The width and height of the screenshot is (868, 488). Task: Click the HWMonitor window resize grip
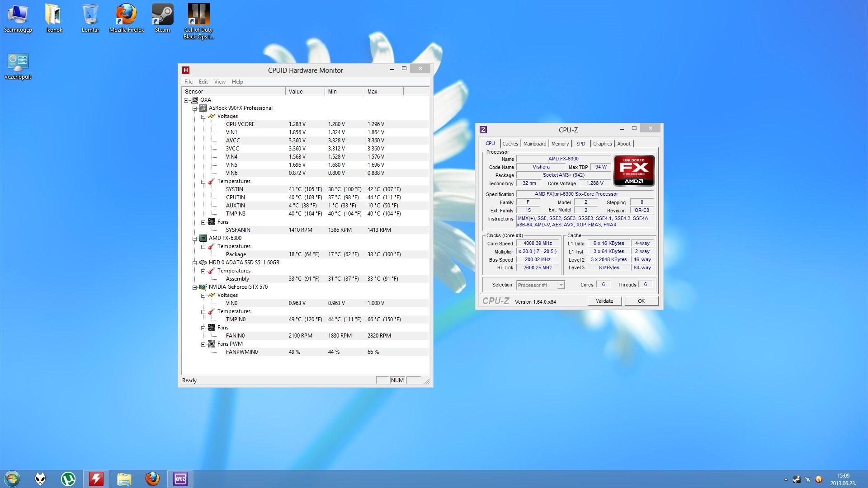pyautogui.click(x=427, y=381)
